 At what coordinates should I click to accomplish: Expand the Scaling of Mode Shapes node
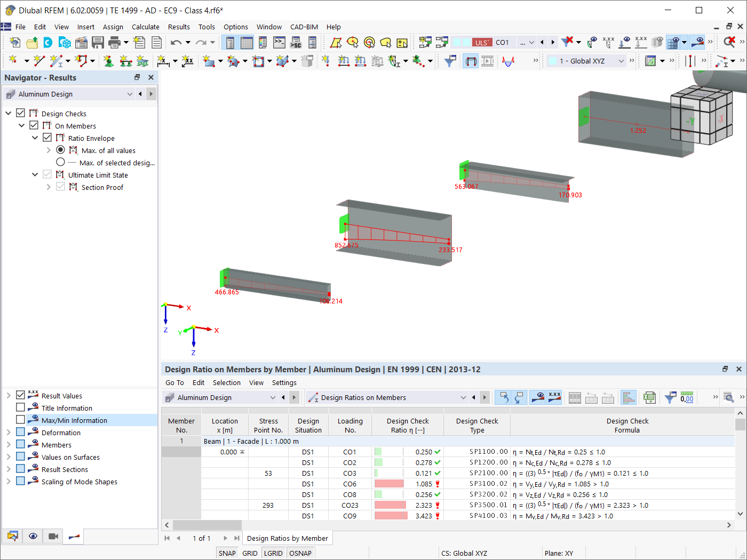(x=9, y=481)
